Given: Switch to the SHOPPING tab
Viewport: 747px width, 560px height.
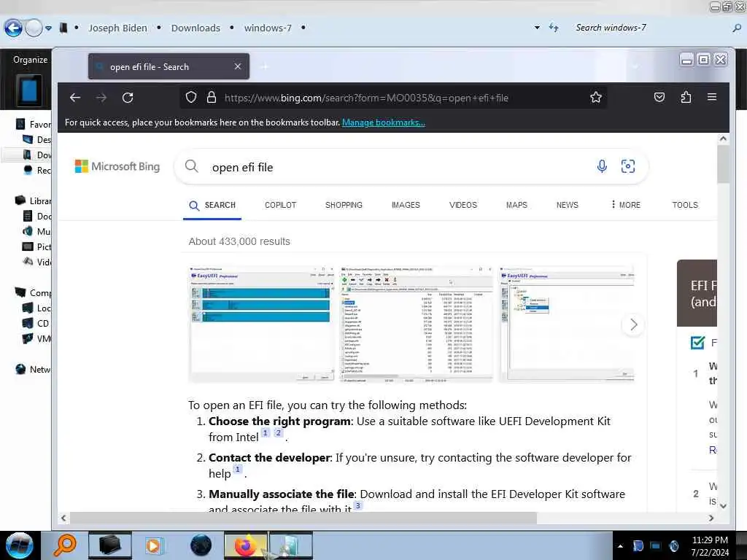Looking at the screenshot, I should click(344, 205).
